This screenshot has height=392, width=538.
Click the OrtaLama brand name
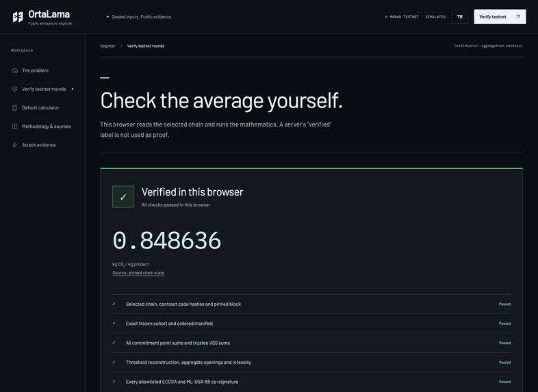tap(49, 14)
